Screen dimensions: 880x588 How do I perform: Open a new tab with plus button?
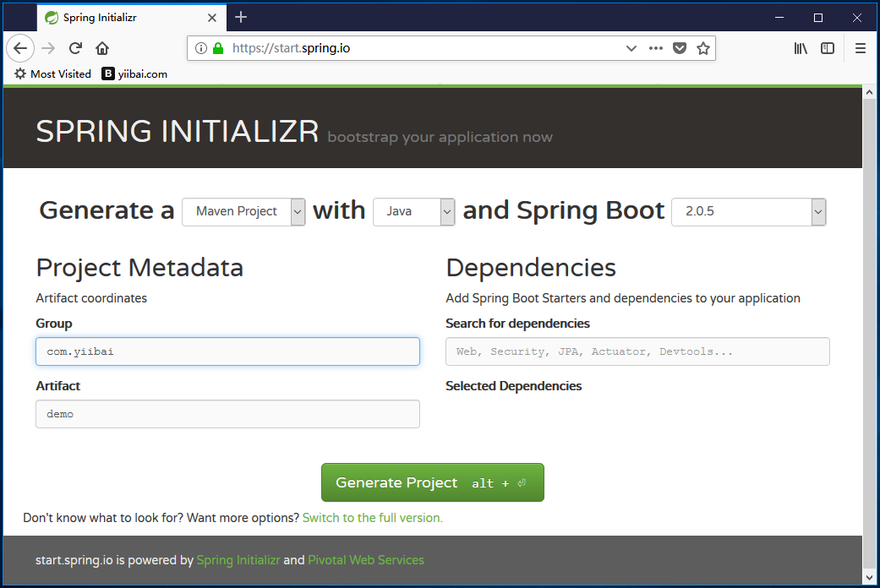click(241, 17)
